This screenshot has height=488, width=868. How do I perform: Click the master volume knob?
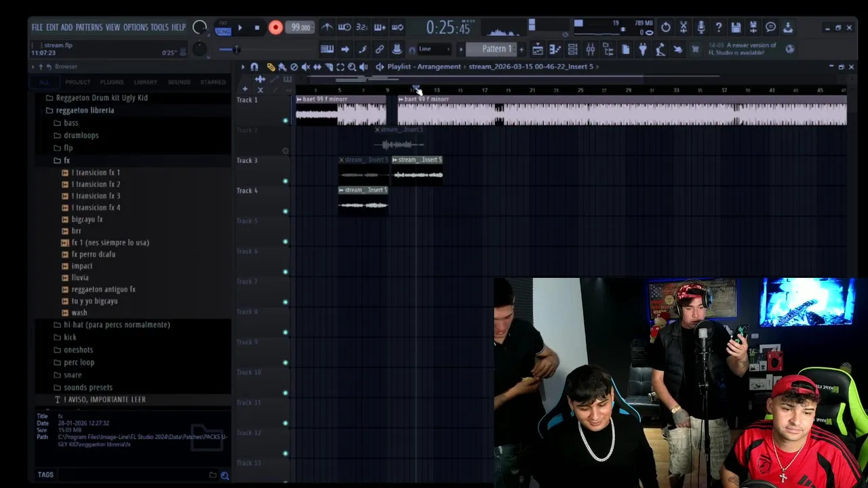(x=199, y=27)
